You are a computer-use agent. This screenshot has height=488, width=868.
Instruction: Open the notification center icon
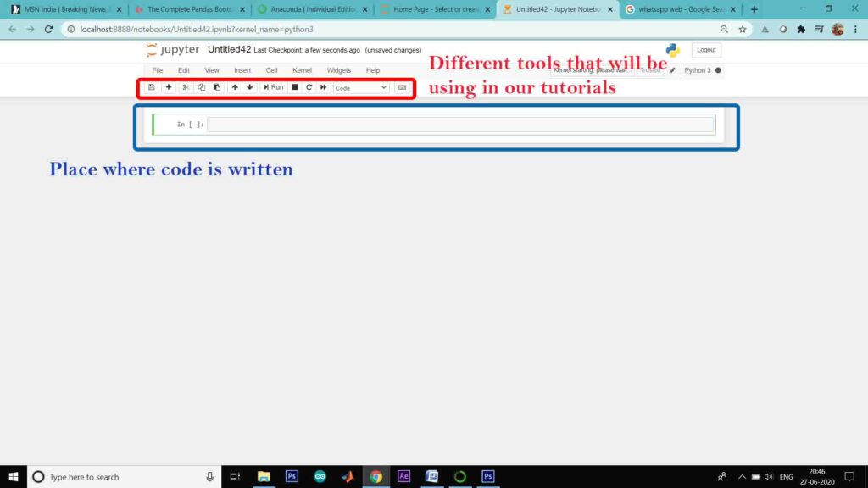click(849, 476)
